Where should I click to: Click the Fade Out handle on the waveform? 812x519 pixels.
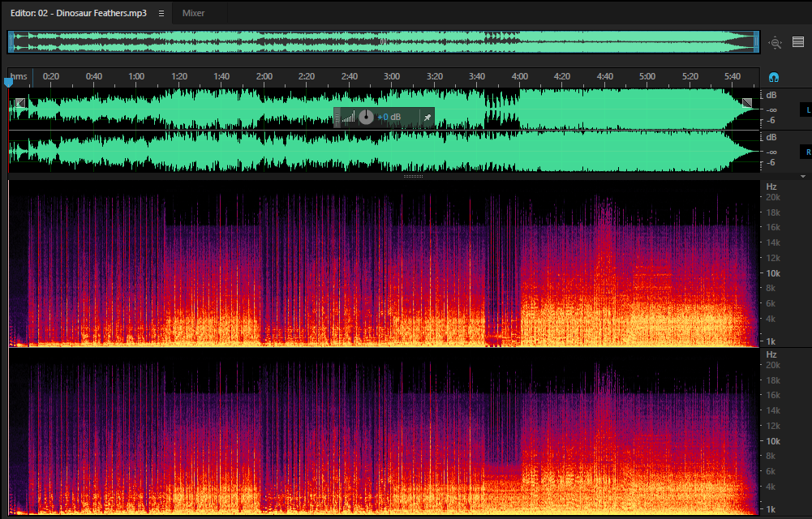(x=747, y=102)
